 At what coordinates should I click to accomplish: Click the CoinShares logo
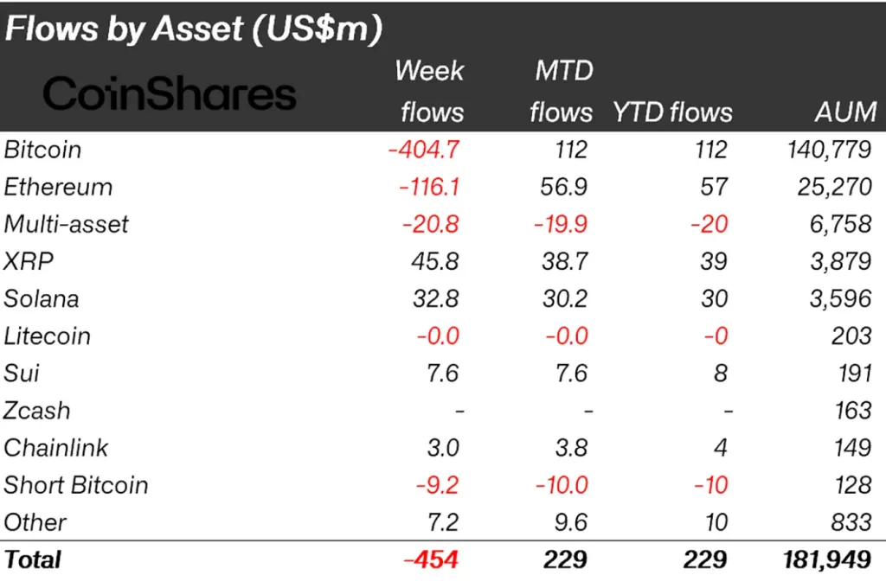[170, 93]
